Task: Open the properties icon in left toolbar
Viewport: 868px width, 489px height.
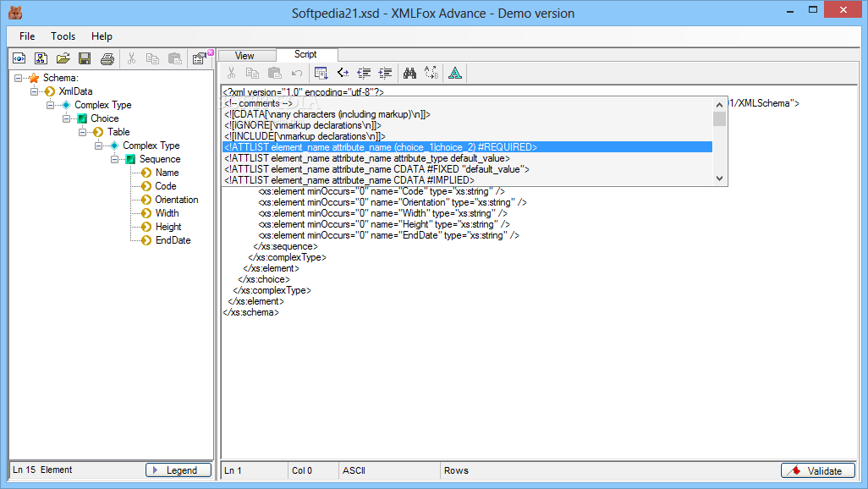Action: coord(198,58)
